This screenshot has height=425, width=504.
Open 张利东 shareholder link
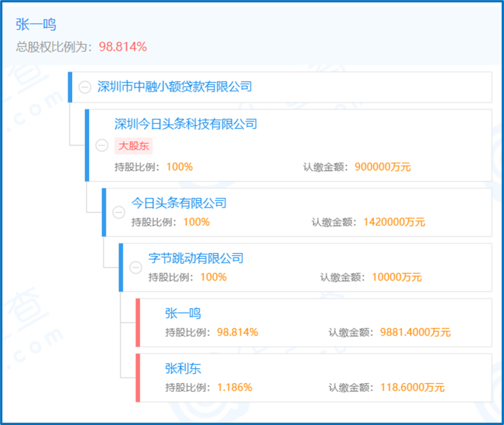[183, 368]
